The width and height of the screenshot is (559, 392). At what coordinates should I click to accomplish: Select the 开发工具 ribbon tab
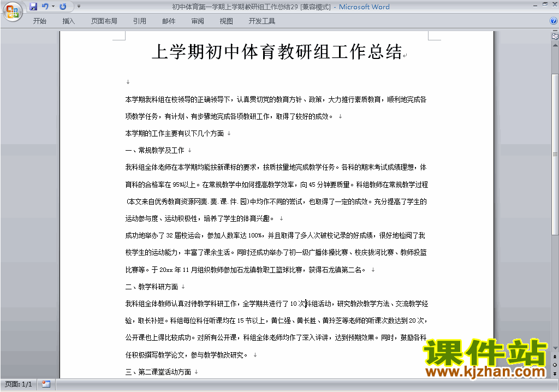point(262,21)
